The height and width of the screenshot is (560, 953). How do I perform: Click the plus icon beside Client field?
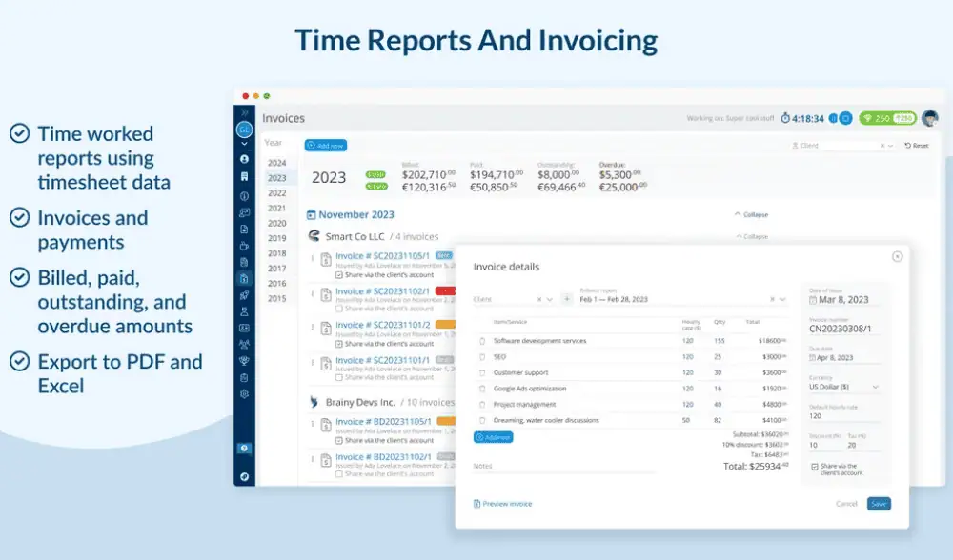click(x=566, y=299)
